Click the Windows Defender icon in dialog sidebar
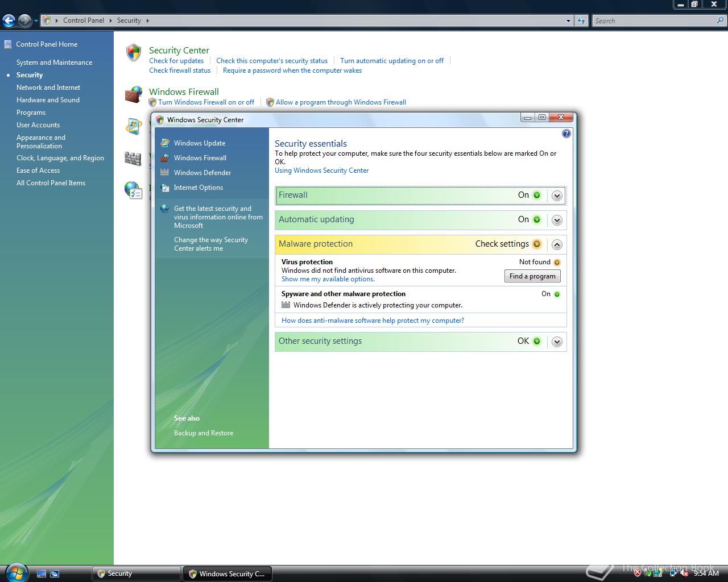The height and width of the screenshot is (582, 728). pos(165,173)
